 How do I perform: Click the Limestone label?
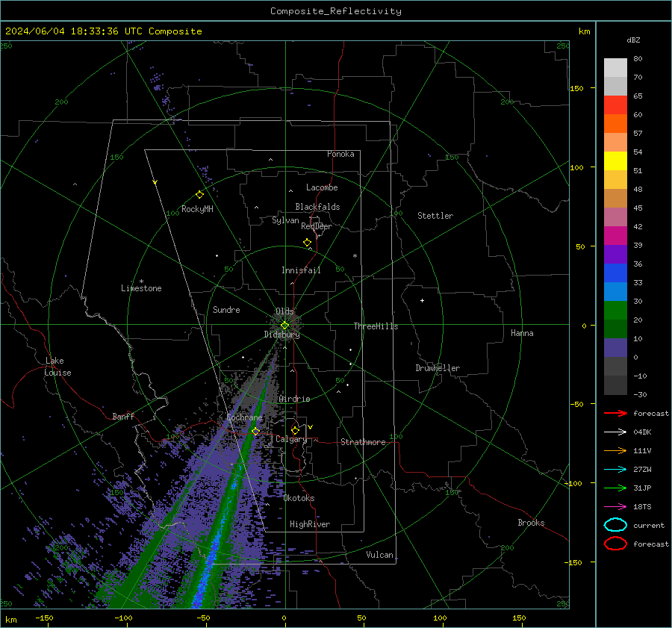coord(141,288)
